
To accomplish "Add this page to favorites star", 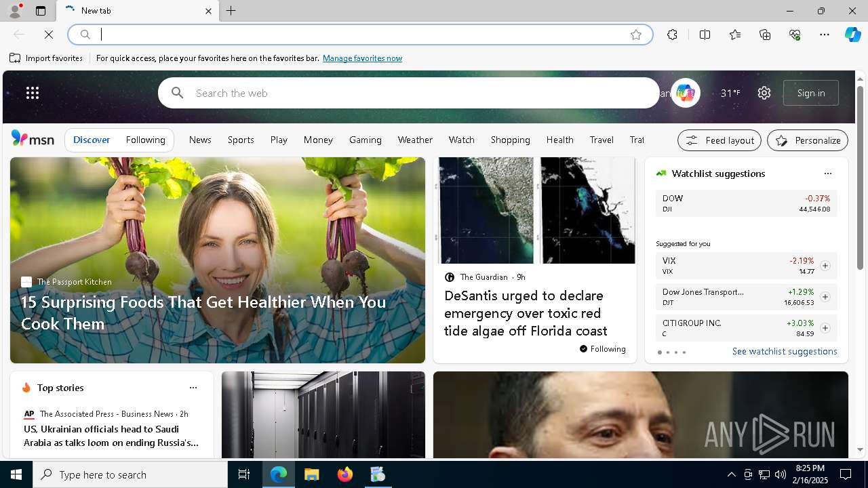I will 636,35.
